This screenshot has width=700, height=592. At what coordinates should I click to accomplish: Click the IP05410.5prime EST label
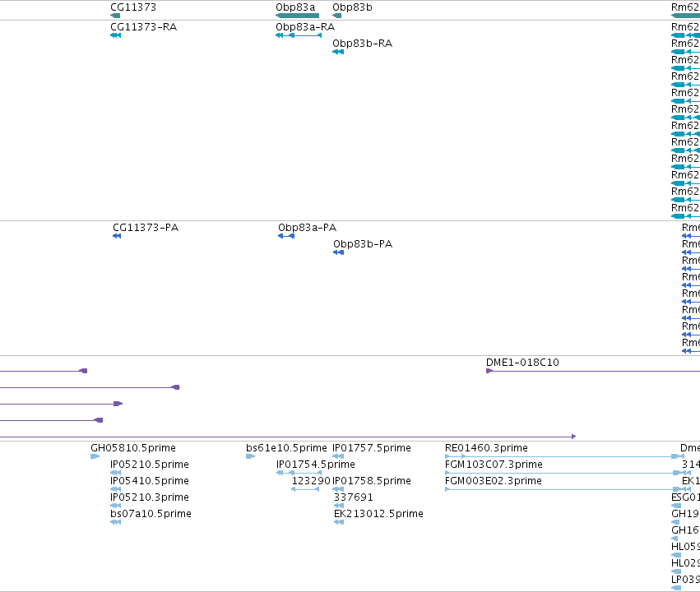(150, 481)
